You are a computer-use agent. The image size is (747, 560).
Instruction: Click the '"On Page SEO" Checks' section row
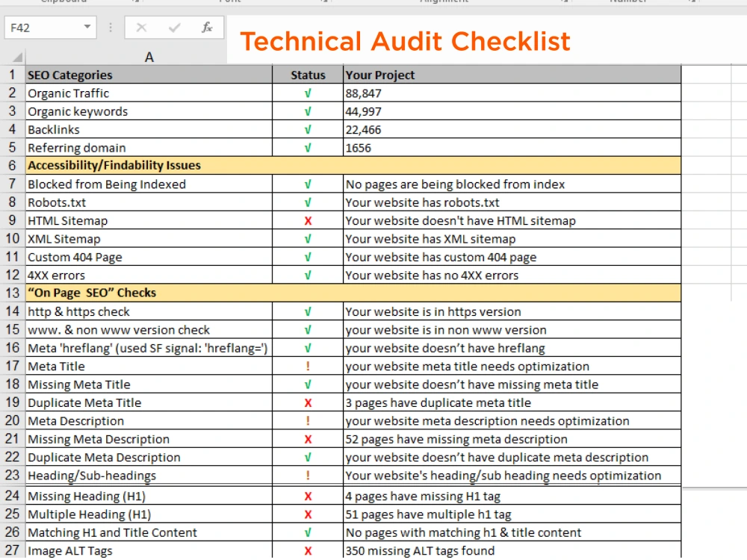point(353,293)
